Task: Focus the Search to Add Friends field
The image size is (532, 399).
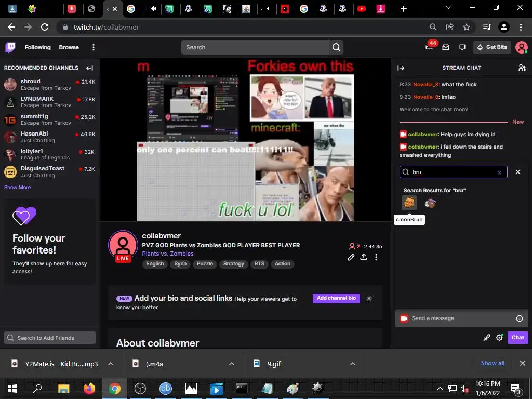Action: coord(50,338)
